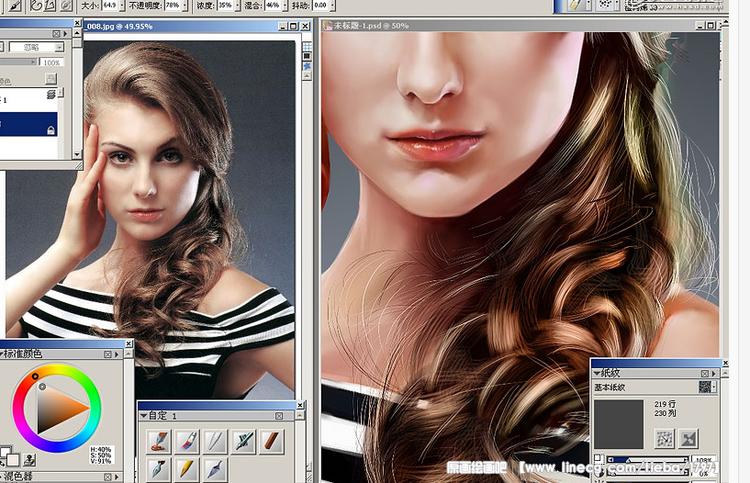750x483 pixels.
Task: Click the layer stack icon in layers list
Action: 51,94
